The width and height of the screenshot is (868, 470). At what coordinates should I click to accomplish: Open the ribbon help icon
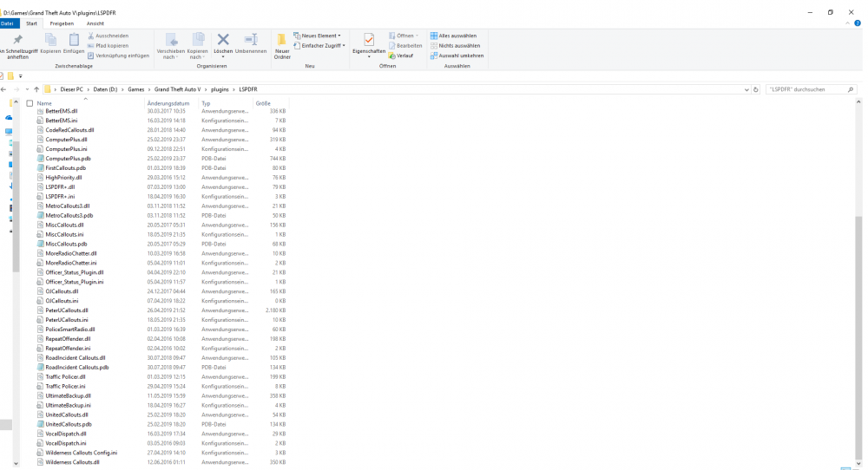(x=858, y=23)
